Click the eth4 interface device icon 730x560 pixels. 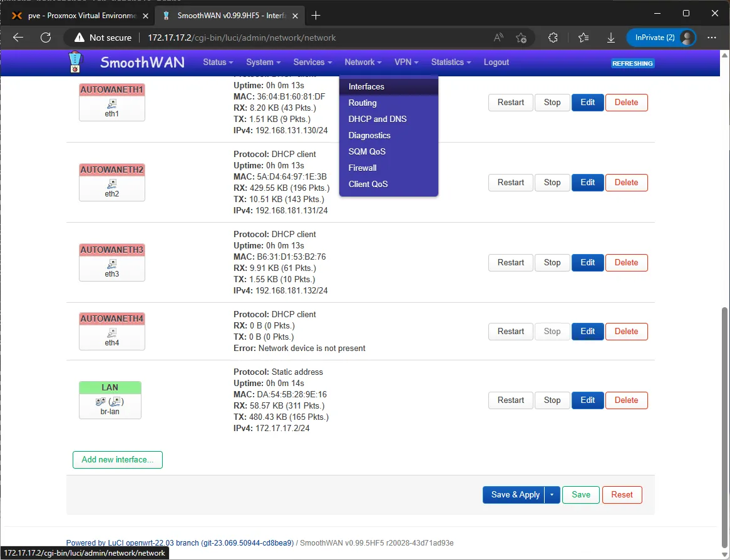[111, 332]
